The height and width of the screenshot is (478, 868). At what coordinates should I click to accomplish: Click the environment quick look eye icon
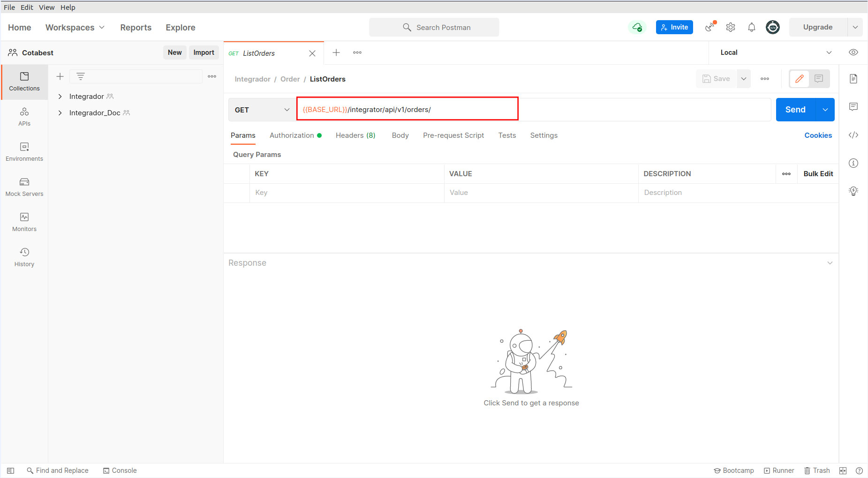point(853,52)
